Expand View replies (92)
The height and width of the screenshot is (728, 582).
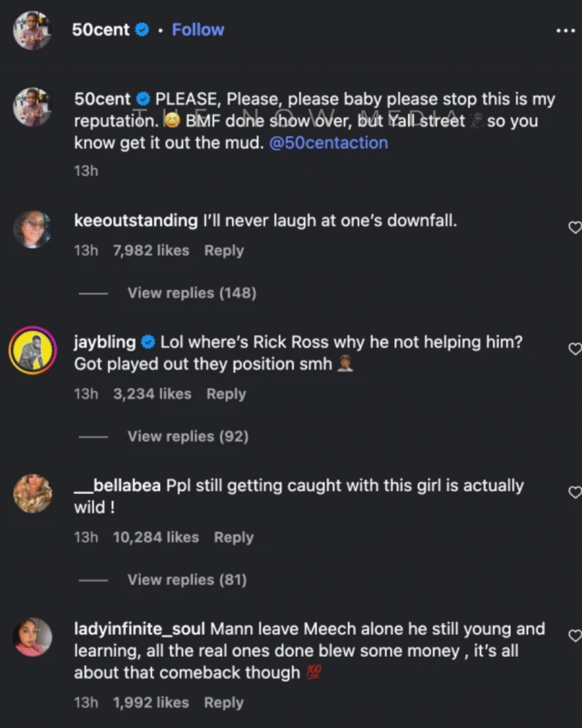click(x=188, y=437)
